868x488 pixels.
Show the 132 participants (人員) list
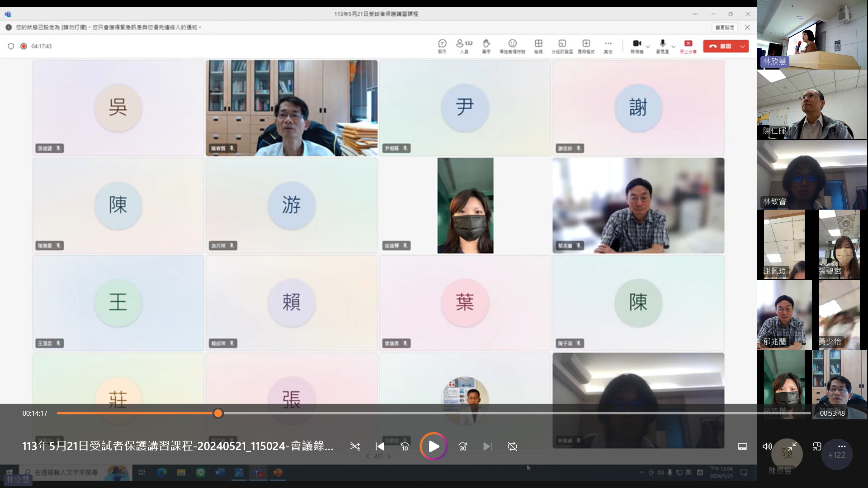[x=464, y=46]
